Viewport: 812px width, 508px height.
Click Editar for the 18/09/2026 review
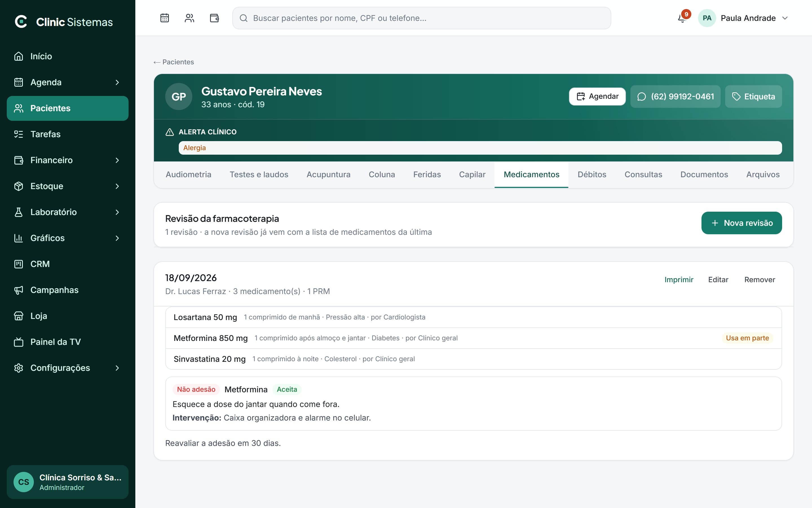pos(718,279)
